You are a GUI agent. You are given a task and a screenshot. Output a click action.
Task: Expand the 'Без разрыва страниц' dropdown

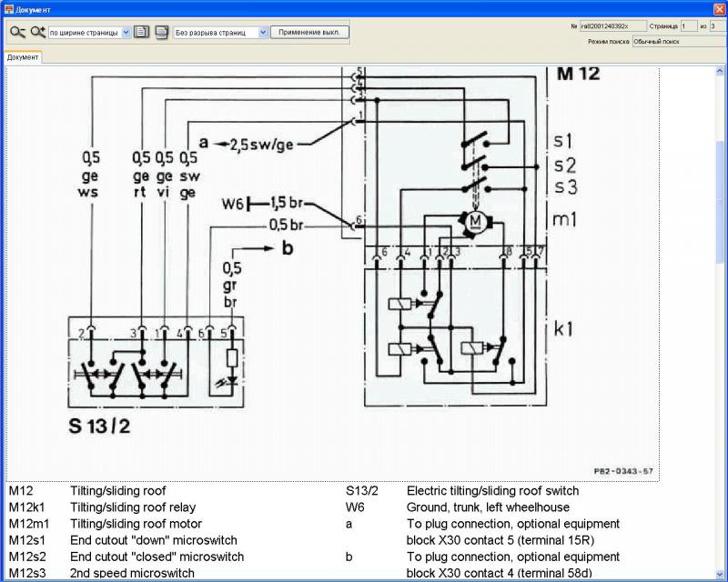click(x=263, y=32)
